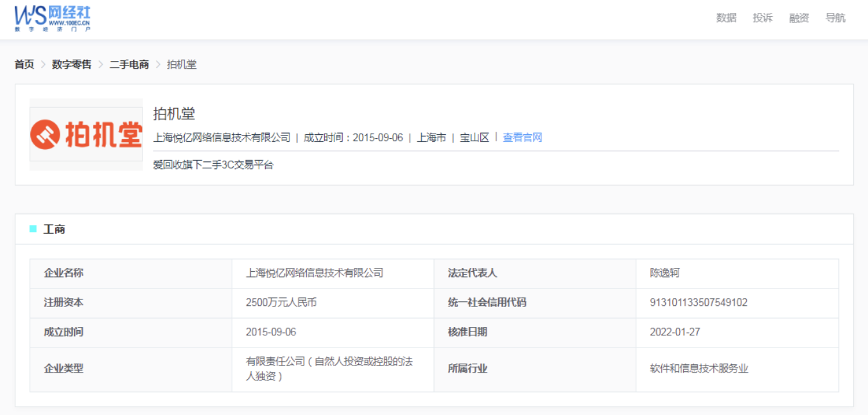Click the cyan square beside 工商
The height and width of the screenshot is (415, 868).
point(33,229)
